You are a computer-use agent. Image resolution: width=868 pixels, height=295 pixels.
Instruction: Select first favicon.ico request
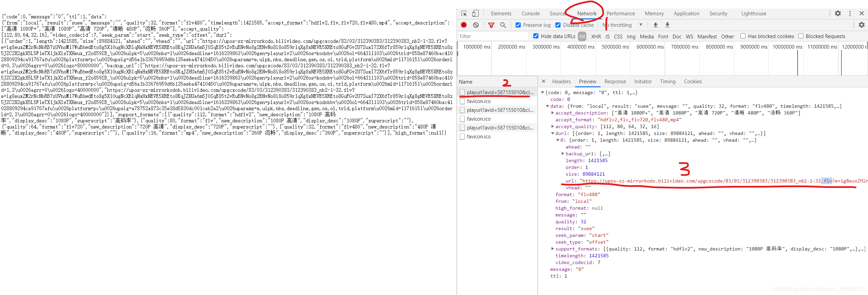coord(497,101)
